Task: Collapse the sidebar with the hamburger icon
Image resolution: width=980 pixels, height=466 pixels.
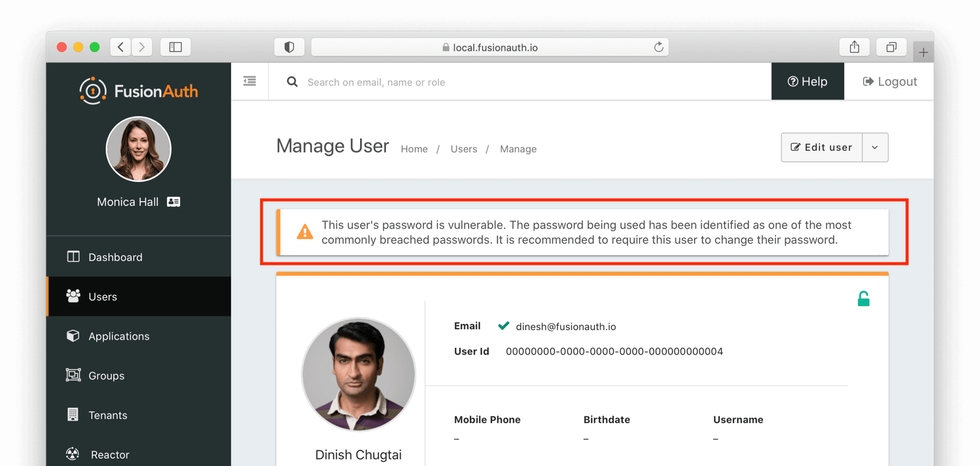Action: coord(250,81)
